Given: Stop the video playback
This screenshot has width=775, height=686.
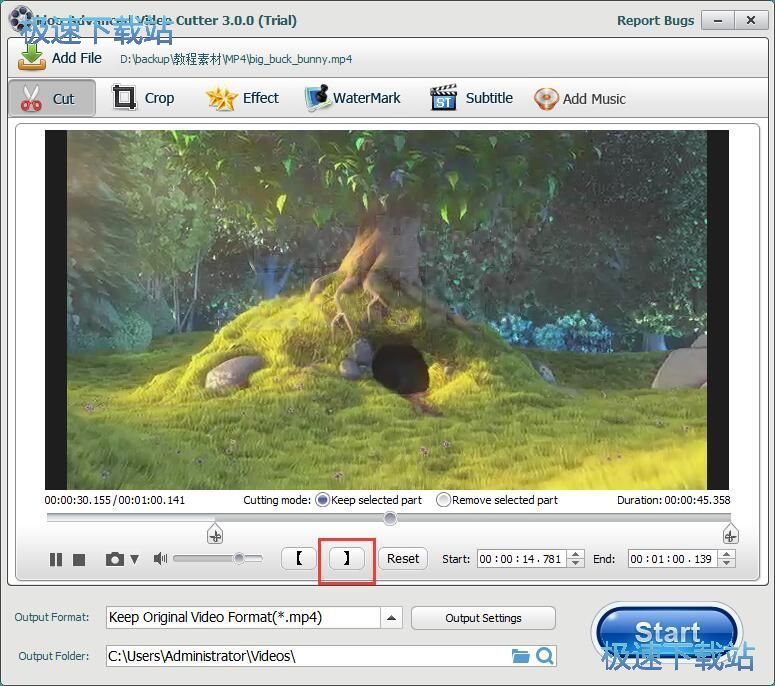Looking at the screenshot, I should coord(79,559).
